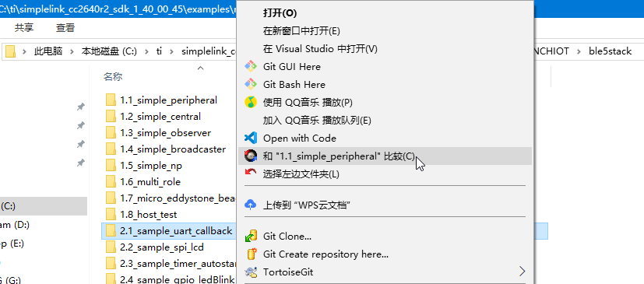
Task: Click the Git Create repository icon
Action: click(251, 254)
